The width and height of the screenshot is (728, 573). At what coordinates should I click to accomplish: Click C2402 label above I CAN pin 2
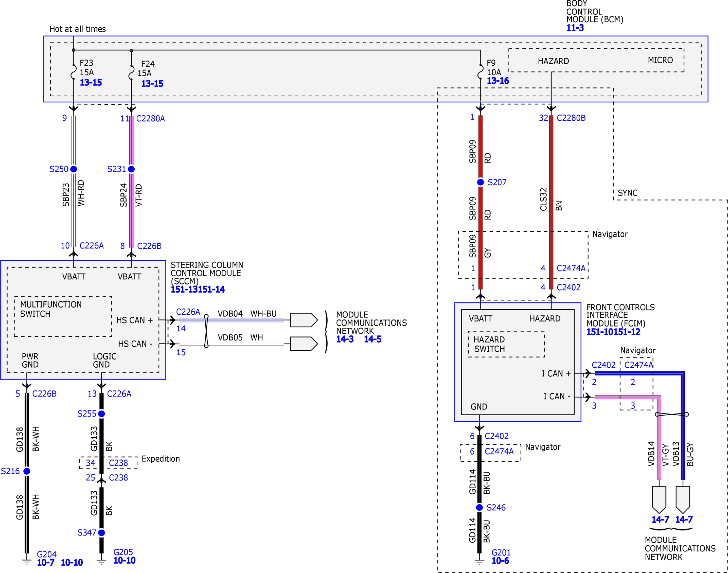(x=604, y=365)
